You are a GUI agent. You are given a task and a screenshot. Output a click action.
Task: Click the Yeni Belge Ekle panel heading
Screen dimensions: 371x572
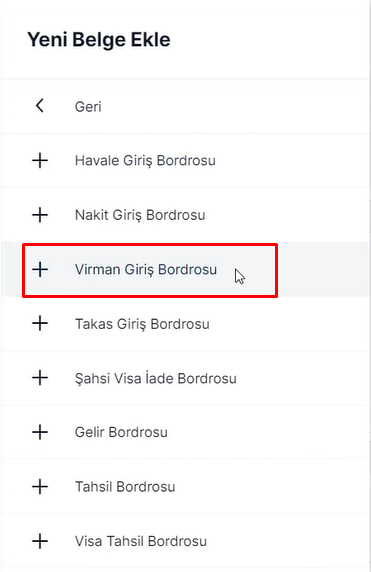click(x=99, y=39)
